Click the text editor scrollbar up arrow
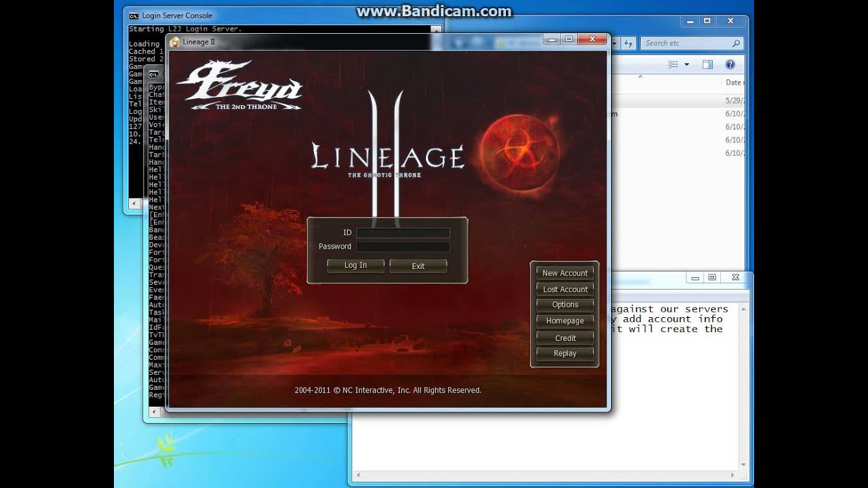The image size is (868, 488). [x=743, y=309]
